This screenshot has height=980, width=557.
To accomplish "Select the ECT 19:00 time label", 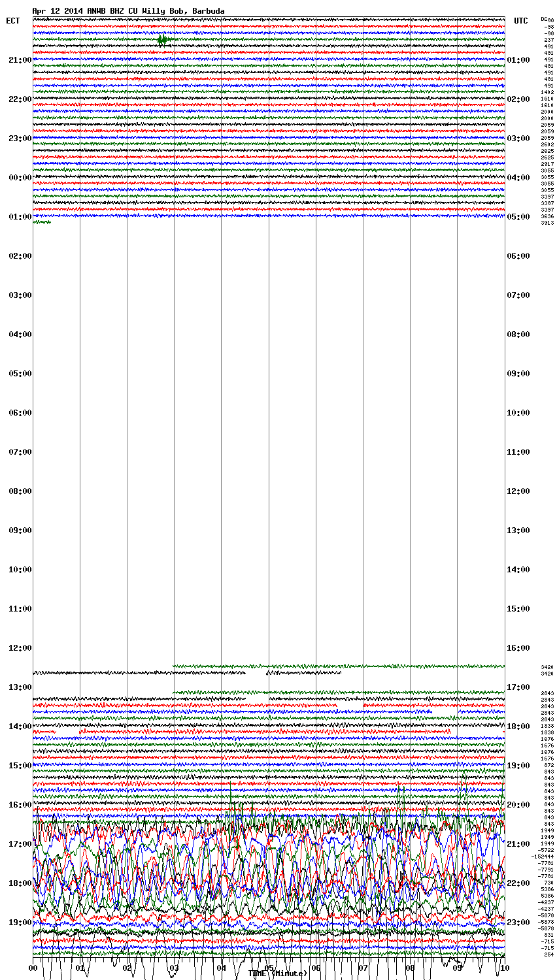I will point(20,923).
